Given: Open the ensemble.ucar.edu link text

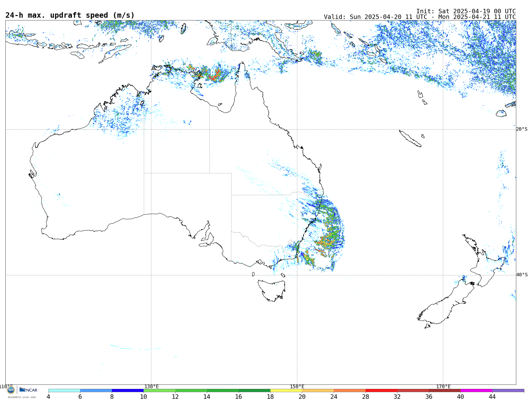Looking at the screenshot, I should point(22,397).
